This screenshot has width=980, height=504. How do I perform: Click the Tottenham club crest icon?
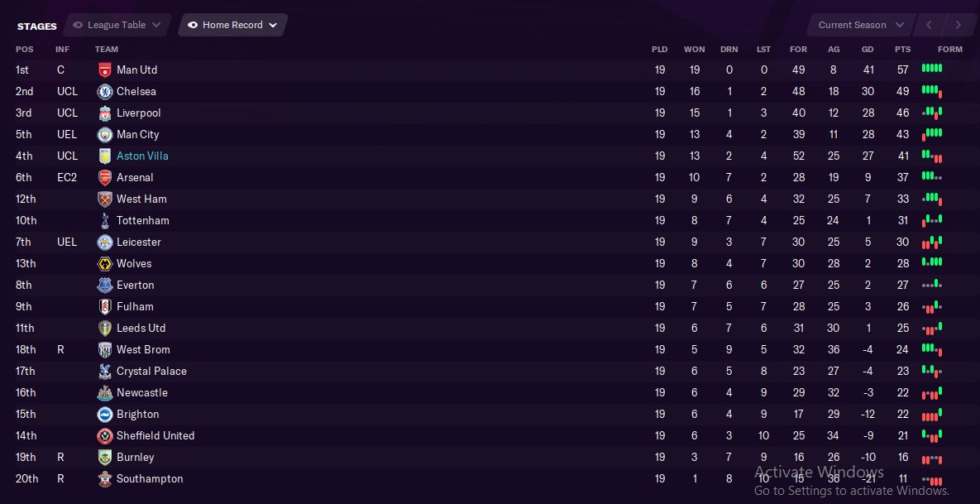[x=105, y=221]
